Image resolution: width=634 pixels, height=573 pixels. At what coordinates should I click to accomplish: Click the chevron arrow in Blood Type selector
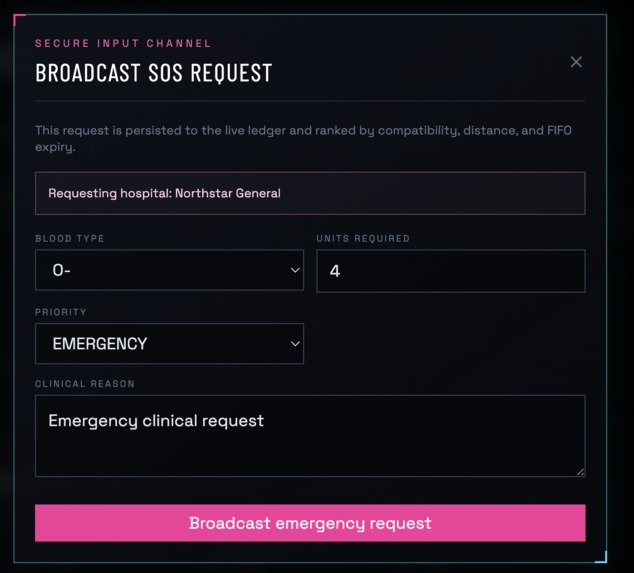tap(295, 270)
